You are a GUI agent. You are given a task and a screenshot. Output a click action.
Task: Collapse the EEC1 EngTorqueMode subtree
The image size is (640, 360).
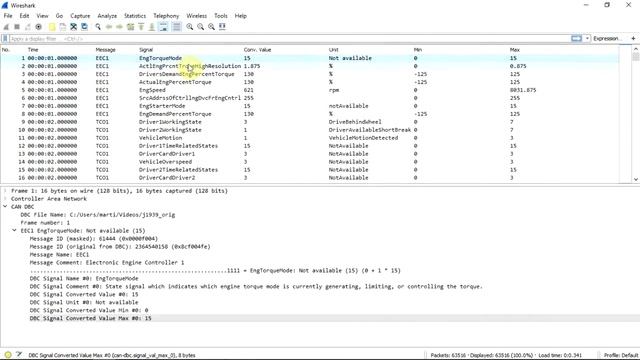[14, 231]
